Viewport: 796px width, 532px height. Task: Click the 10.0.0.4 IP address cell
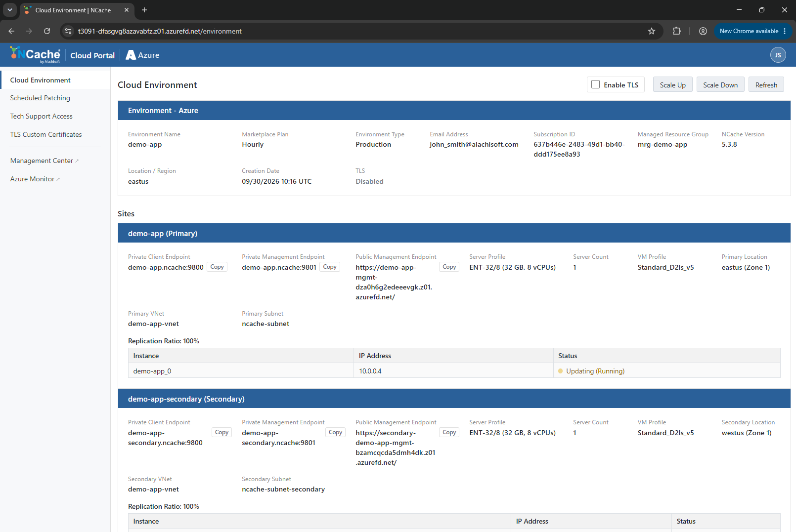pos(453,371)
